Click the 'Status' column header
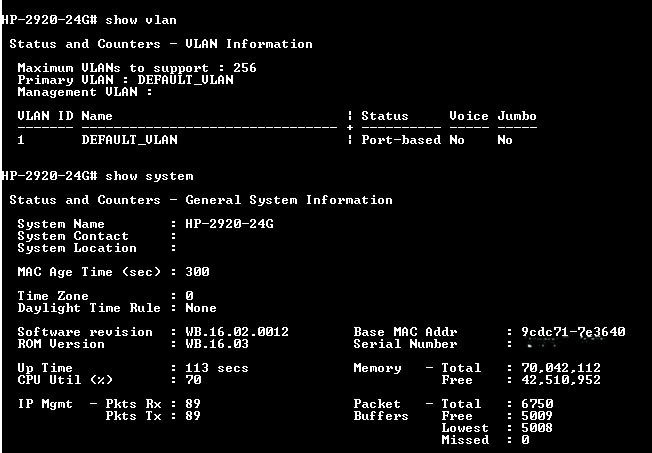The height and width of the screenshot is (453, 652). (385, 116)
